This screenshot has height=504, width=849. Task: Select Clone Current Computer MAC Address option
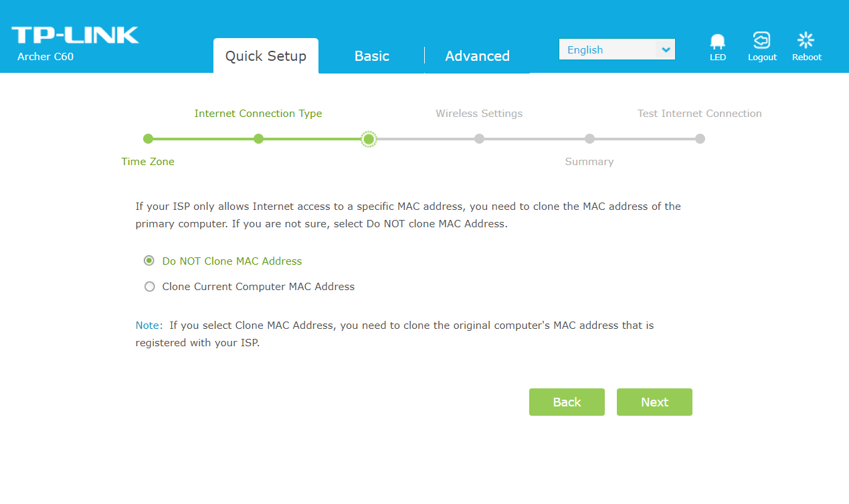pos(149,287)
